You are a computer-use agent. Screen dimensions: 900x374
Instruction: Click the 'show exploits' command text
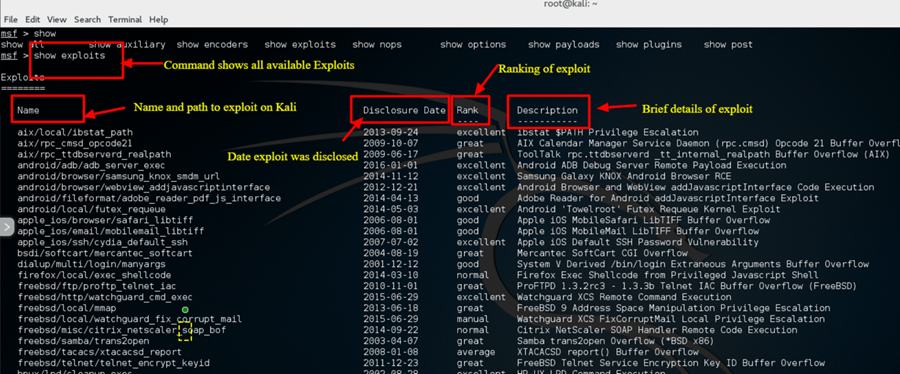(x=69, y=56)
